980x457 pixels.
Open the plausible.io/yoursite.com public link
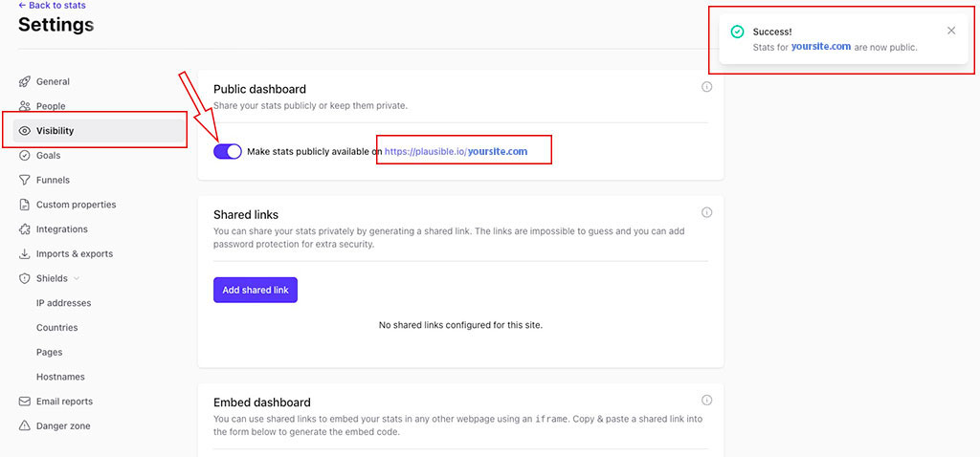[456, 151]
